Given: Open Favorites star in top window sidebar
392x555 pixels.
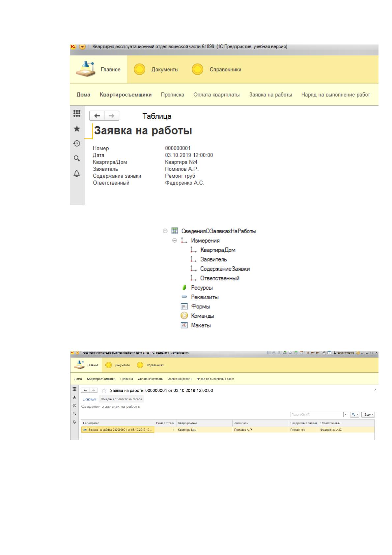Looking at the screenshot, I should pos(77,129).
